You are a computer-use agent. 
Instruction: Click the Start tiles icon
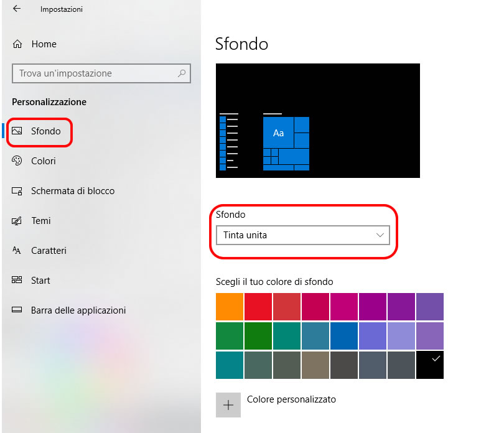[x=17, y=280]
